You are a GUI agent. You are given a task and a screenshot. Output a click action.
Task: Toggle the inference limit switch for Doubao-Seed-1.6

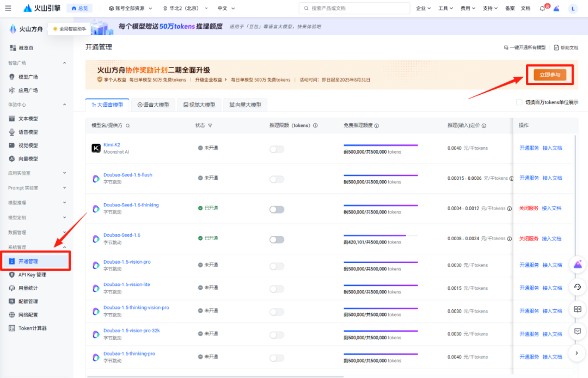click(277, 239)
